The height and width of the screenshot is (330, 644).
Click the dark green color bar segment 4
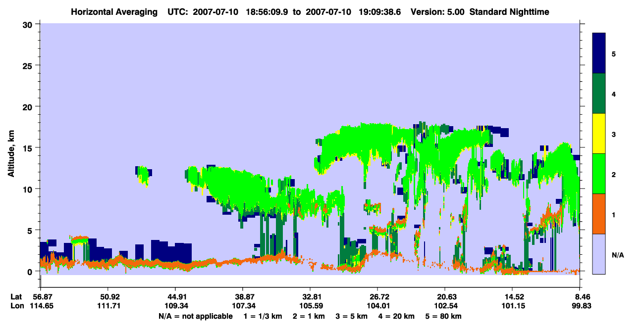click(x=599, y=94)
